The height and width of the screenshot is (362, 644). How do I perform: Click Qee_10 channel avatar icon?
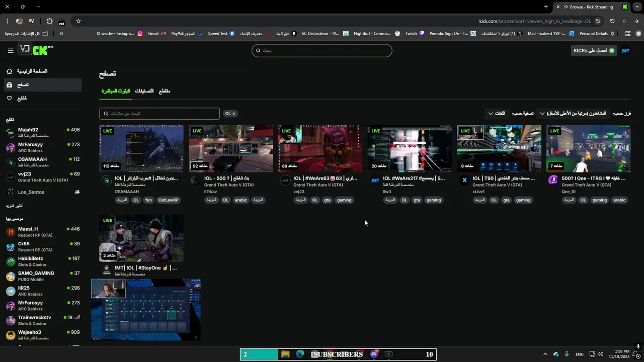pyautogui.click(x=553, y=180)
